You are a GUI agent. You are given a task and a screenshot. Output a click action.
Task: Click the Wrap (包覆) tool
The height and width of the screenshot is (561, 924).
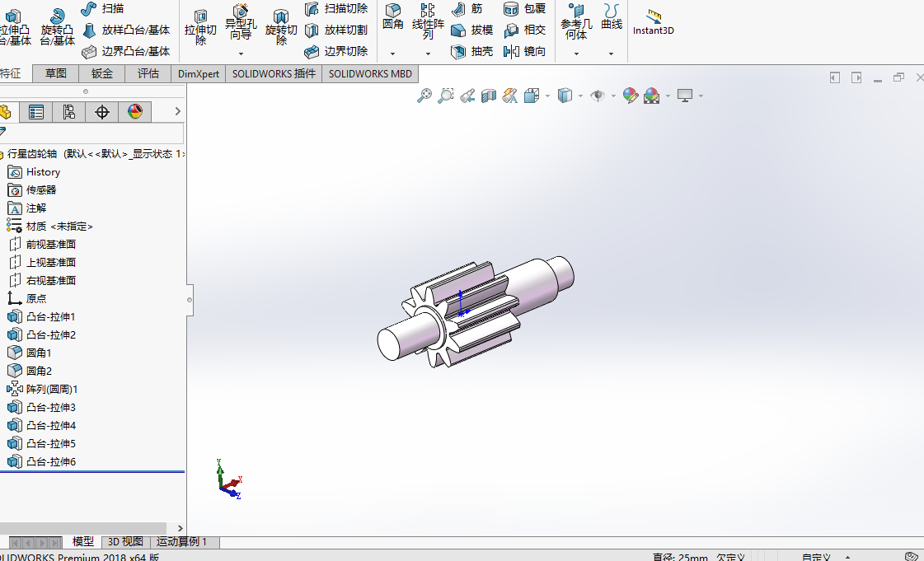(524, 9)
